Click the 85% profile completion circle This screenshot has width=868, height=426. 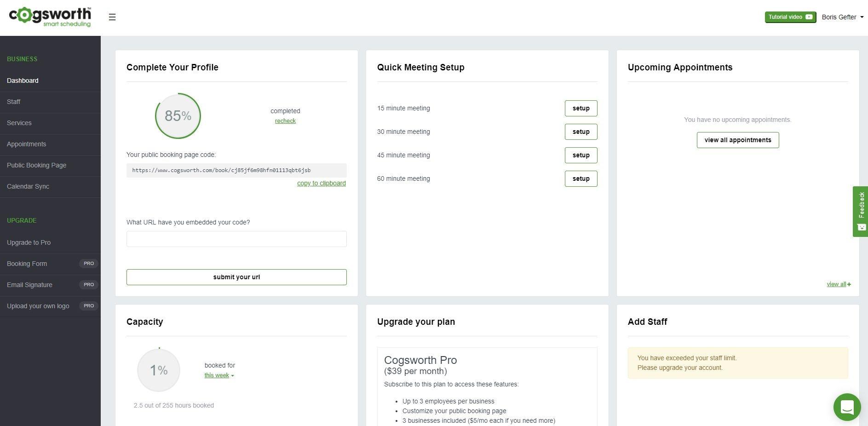[178, 116]
